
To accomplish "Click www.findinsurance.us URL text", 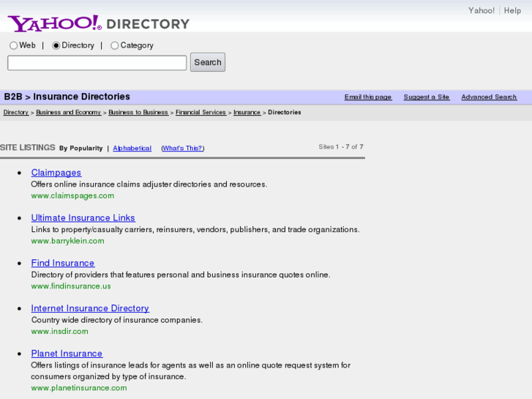I will (71, 286).
